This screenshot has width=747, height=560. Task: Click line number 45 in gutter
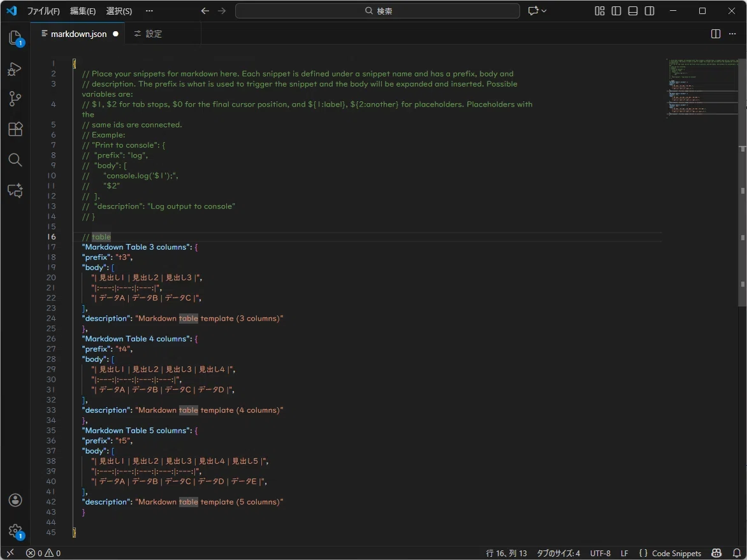tap(51, 533)
